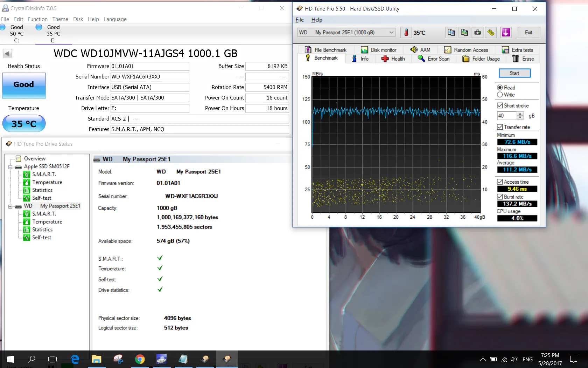Screen dimensions: 588x368
Task: Increase short stroke size with up arrow
Action: pos(520,114)
